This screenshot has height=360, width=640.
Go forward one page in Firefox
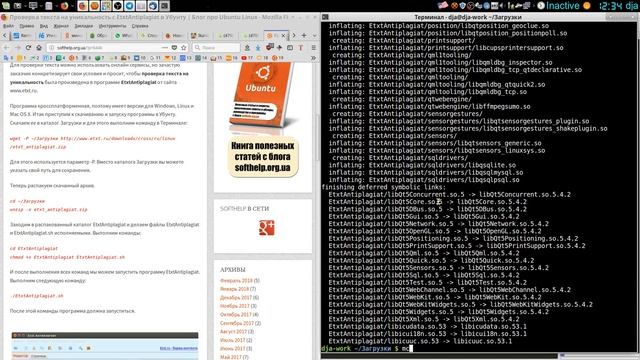tap(17, 48)
